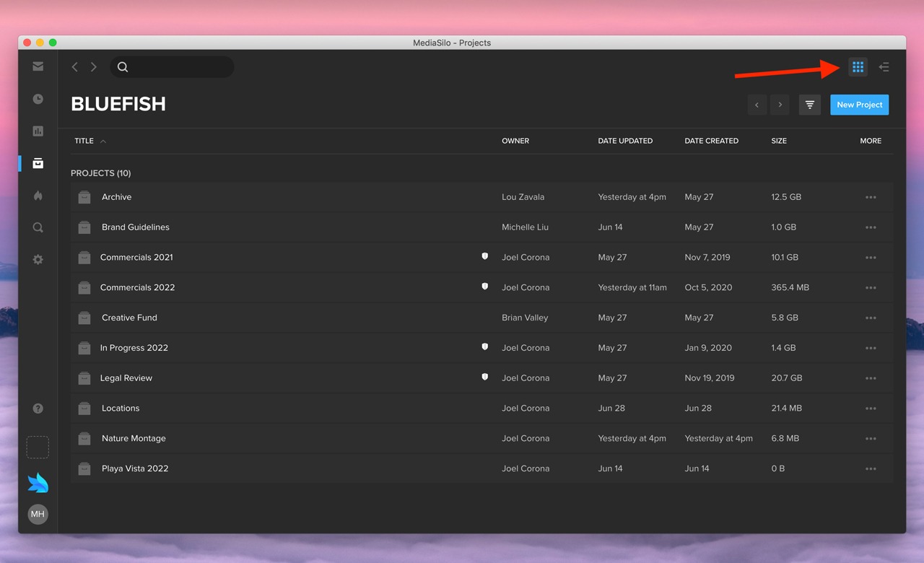Click the shield icon on Legal Review
This screenshot has height=563, width=924.
tap(485, 377)
